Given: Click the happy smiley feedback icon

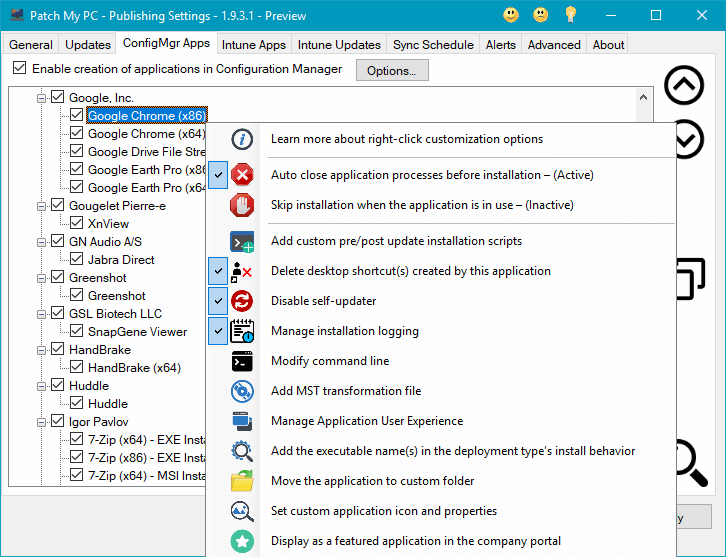Looking at the screenshot, I should 511,15.
